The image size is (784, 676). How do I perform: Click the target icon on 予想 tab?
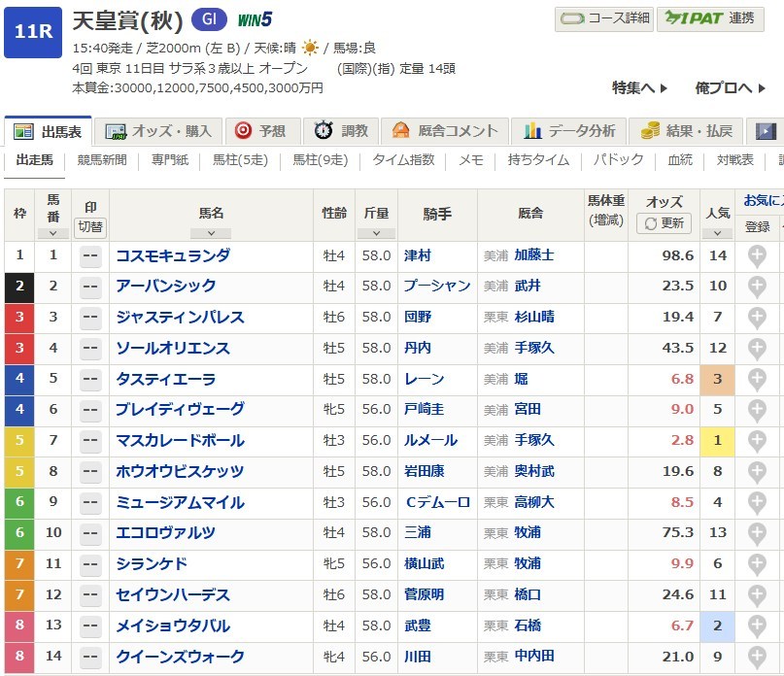244,131
